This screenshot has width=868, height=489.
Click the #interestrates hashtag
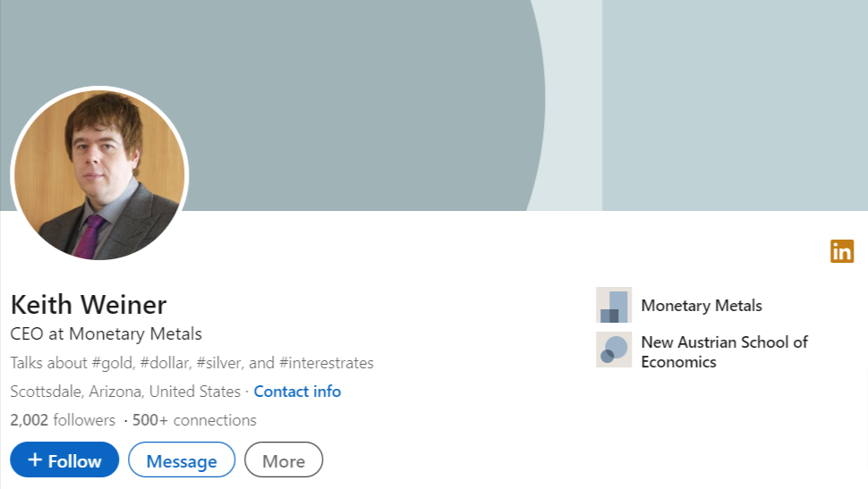[327, 363]
